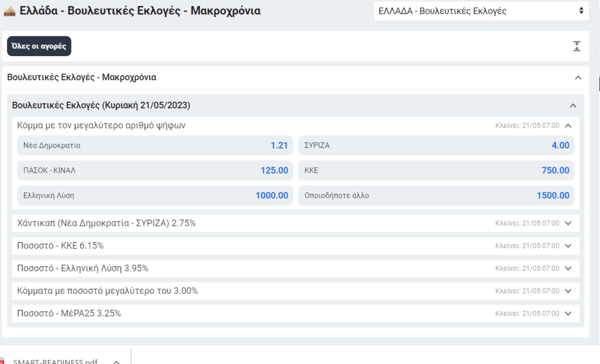Click the page title Ελλάδα - Βουλευτικές Εκλογές - Μακροχρόνια
Image resolution: width=600 pixels, height=364 pixels.
(140, 11)
